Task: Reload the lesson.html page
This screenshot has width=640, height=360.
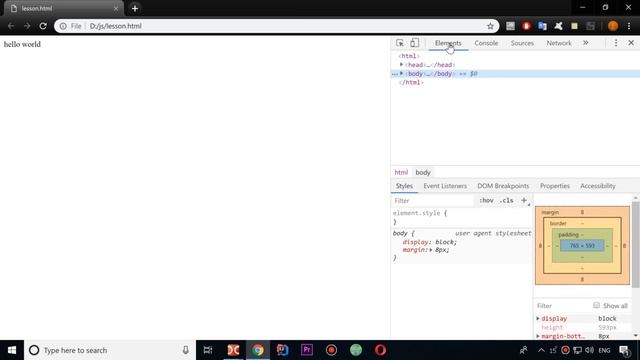Action: point(43,26)
